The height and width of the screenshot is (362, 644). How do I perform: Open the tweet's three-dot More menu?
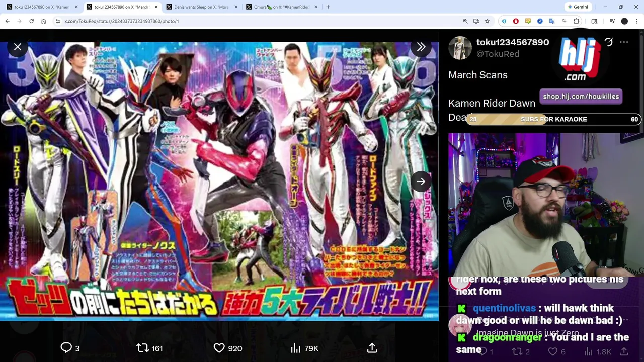624,42
